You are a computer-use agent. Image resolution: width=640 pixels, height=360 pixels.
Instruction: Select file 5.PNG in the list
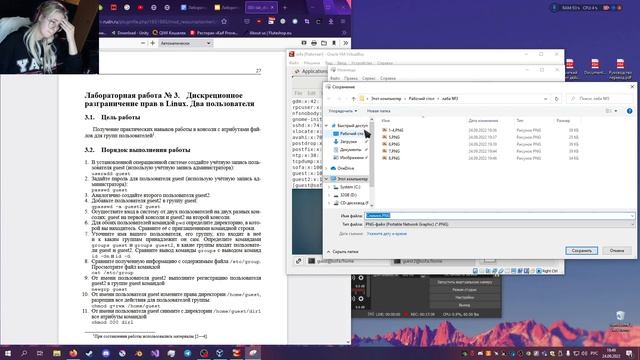[391, 137]
